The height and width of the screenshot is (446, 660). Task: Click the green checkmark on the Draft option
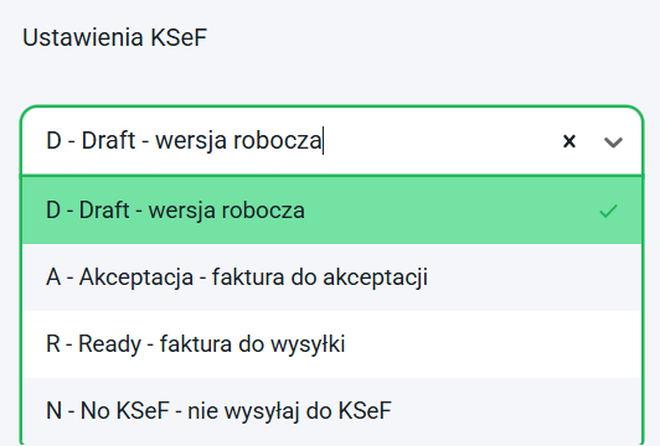click(607, 211)
